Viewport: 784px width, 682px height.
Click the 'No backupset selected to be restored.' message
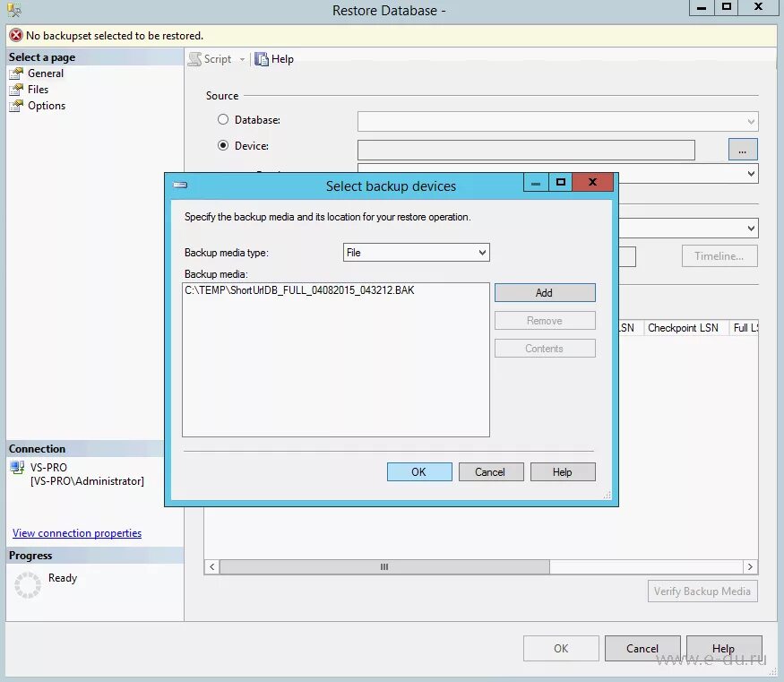115,36
